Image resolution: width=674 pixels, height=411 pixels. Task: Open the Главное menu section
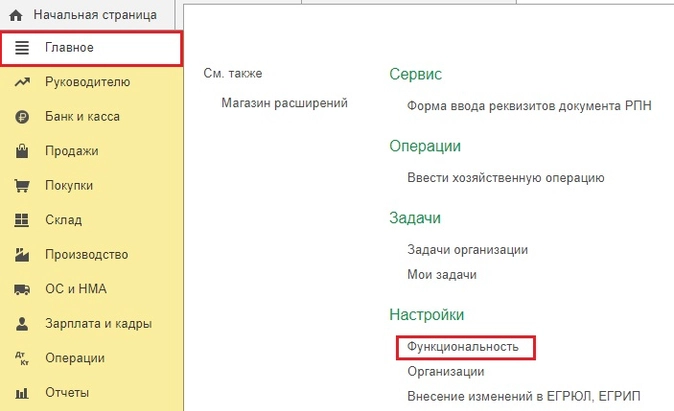(70, 48)
